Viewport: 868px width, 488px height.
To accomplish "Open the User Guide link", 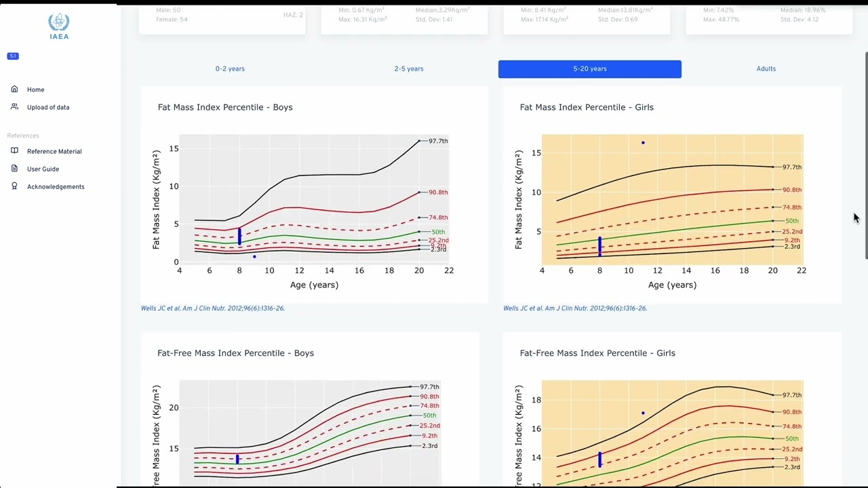I will point(43,169).
